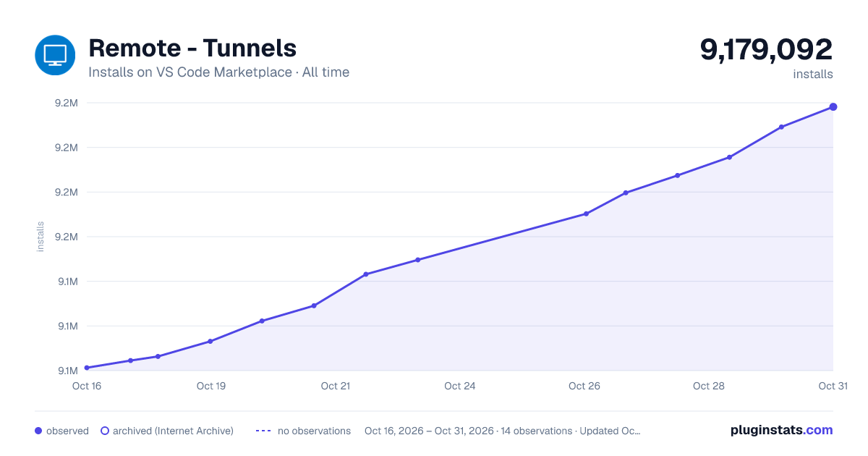Click the topmost 9.2M y-axis label
The image size is (868, 456).
(67, 103)
